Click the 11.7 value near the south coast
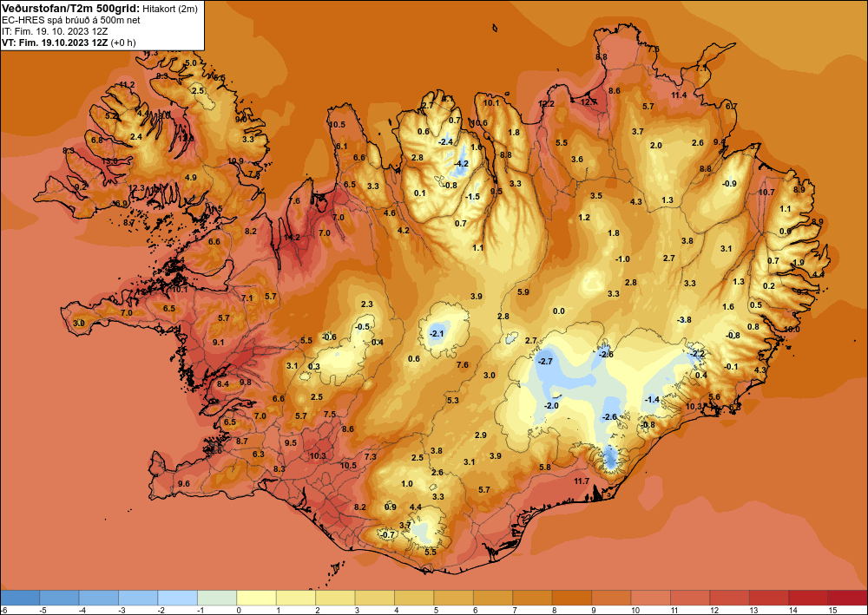Image resolution: width=868 pixels, height=615 pixels. pyautogui.click(x=582, y=481)
